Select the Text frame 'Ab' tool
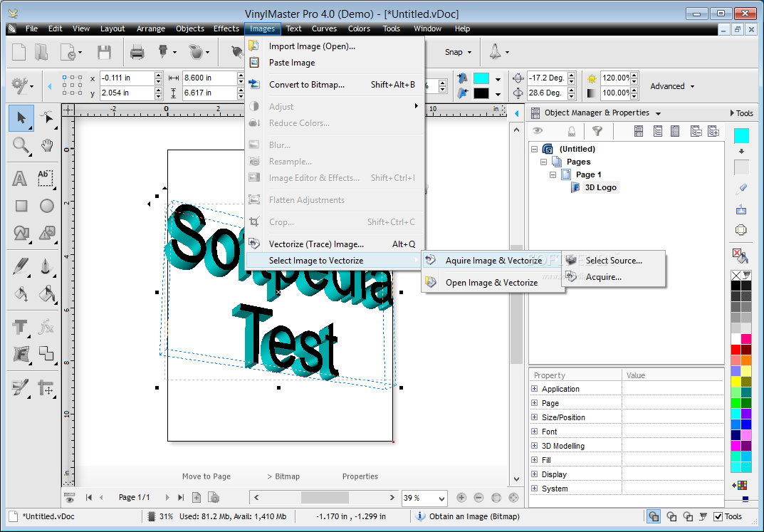Screen dimensions: 764x532 [x=46, y=178]
